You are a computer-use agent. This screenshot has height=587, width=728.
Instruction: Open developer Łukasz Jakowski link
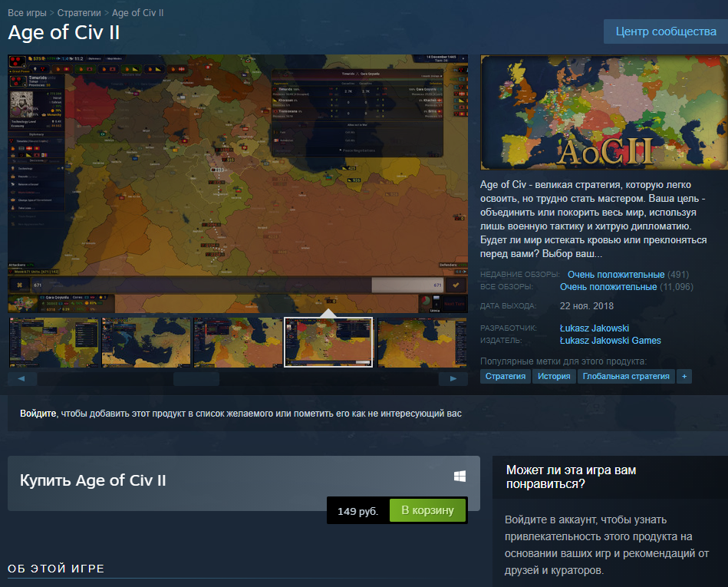595,328
